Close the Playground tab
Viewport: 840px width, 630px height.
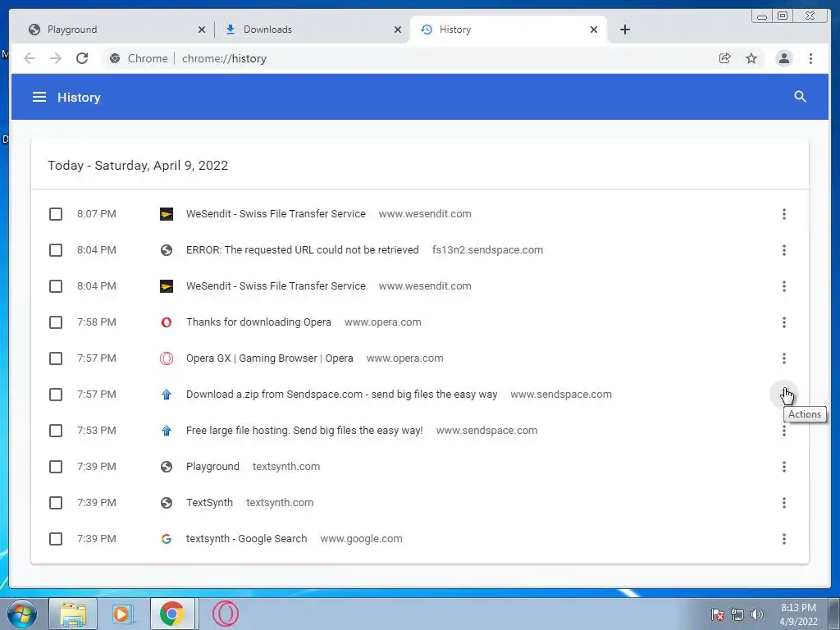click(202, 30)
